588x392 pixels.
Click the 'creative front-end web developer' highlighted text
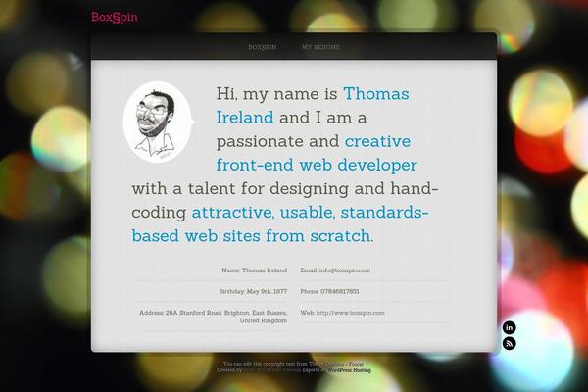[317, 153]
